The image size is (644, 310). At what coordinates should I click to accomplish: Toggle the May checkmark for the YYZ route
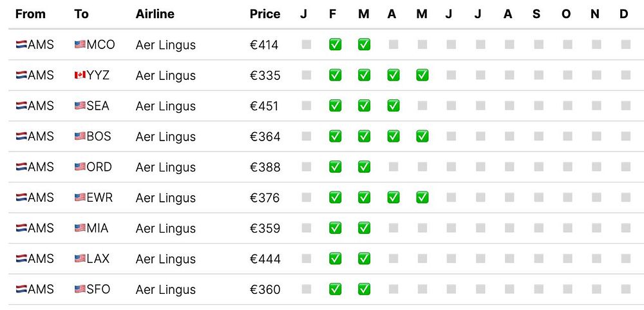coord(422,75)
